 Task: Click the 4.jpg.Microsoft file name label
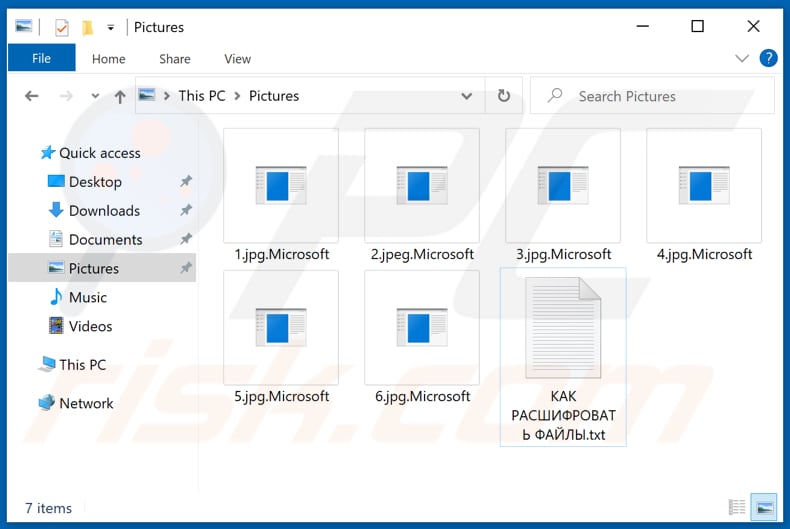(x=704, y=254)
